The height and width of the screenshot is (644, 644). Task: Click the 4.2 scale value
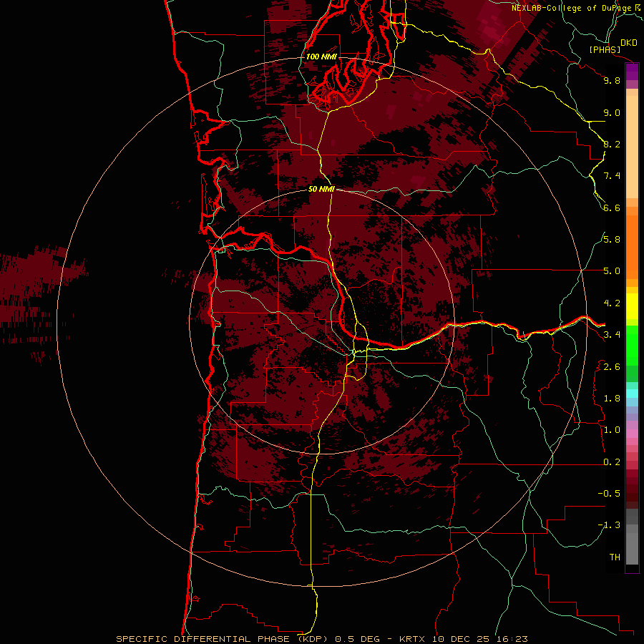point(612,303)
